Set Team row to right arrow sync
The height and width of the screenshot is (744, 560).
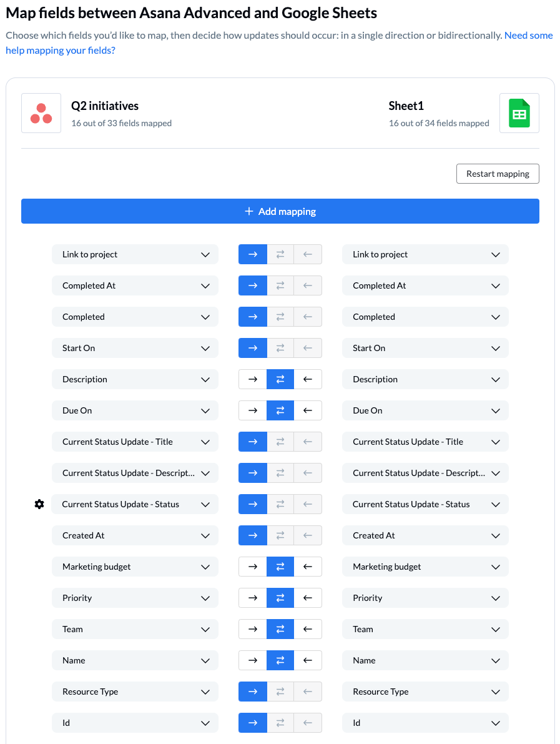click(253, 629)
